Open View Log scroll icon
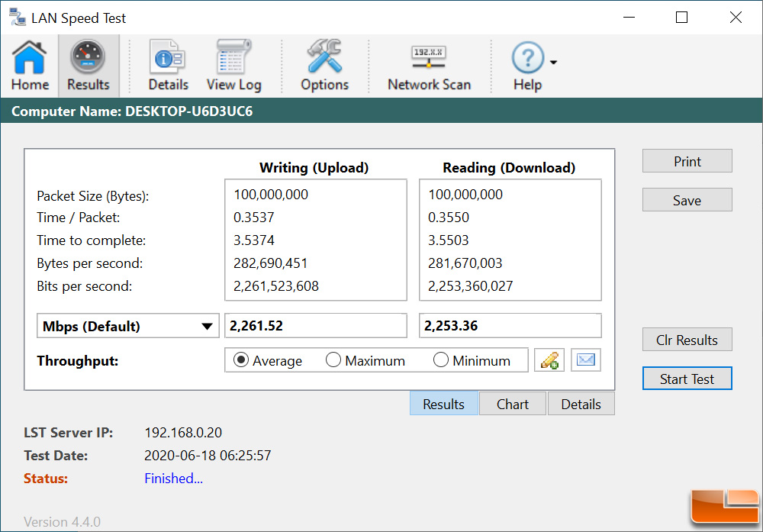The width and height of the screenshot is (763, 532). click(x=233, y=65)
